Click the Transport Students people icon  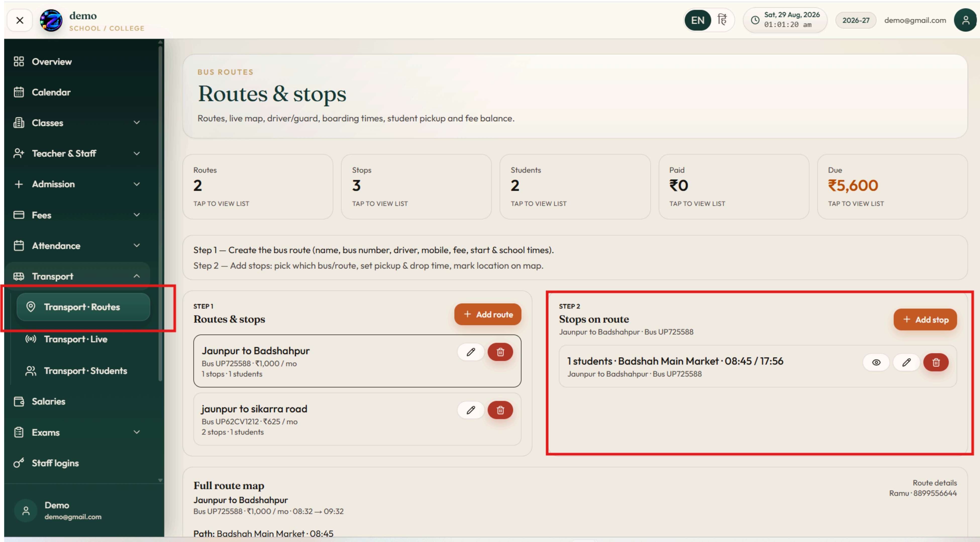point(30,371)
